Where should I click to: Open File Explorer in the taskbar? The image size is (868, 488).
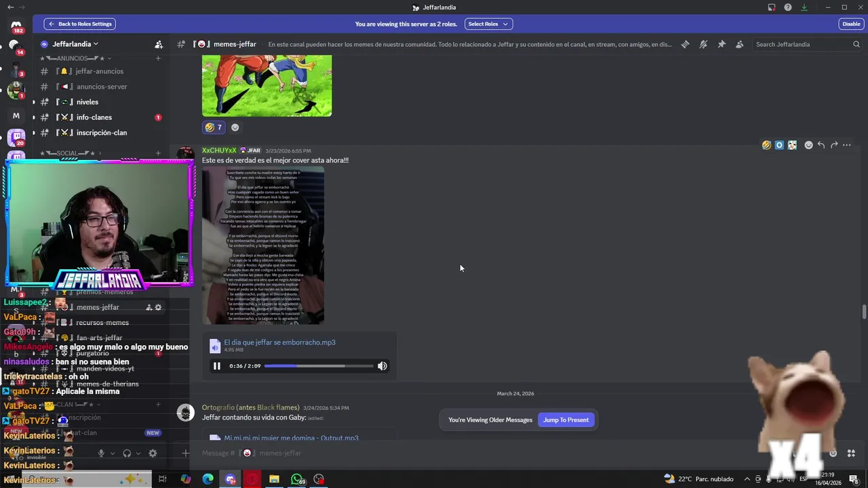(x=274, y=479)
